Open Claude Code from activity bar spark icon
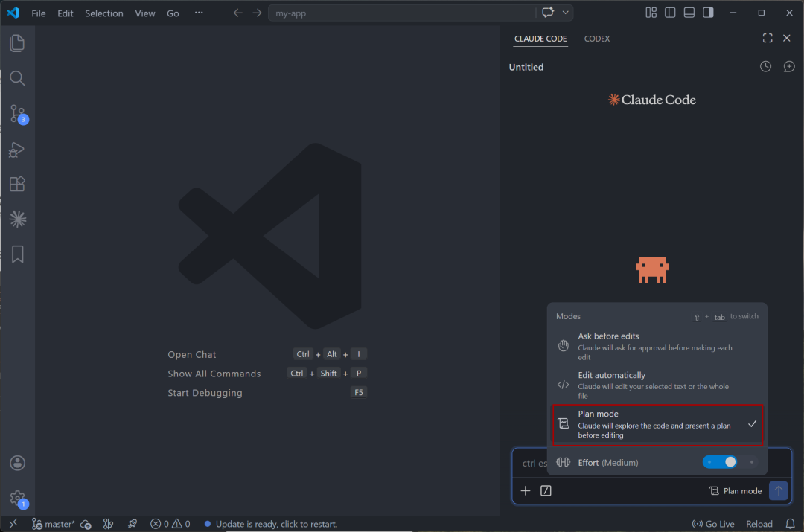Viewport: 804px width, 532px height. (17, 219)
